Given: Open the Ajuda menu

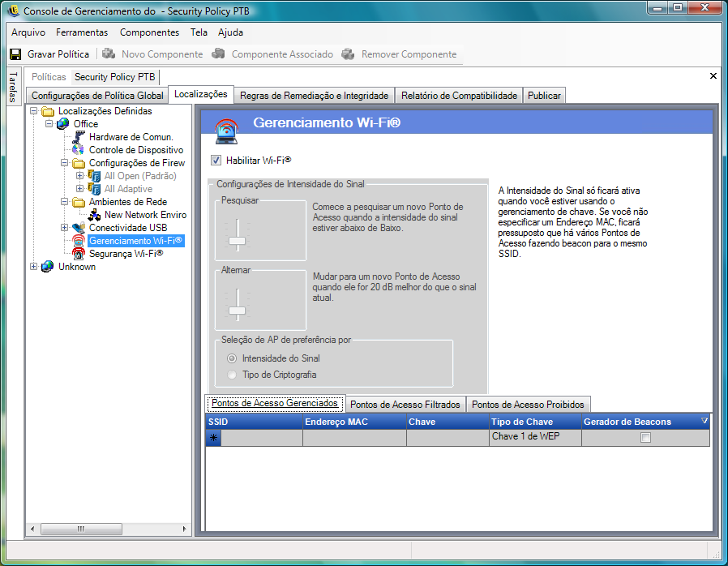Looking at the screenshot, I should [231, 32].
